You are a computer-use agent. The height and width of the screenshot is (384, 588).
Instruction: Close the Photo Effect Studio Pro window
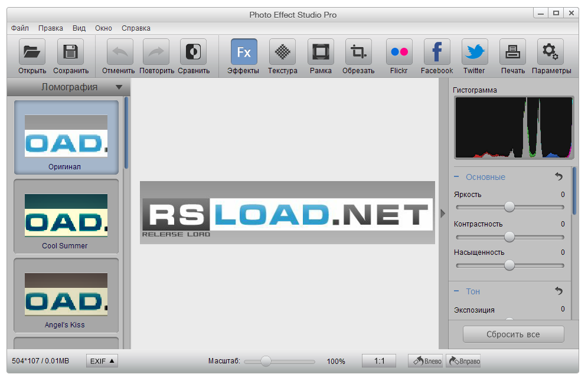tap(571, 13)
